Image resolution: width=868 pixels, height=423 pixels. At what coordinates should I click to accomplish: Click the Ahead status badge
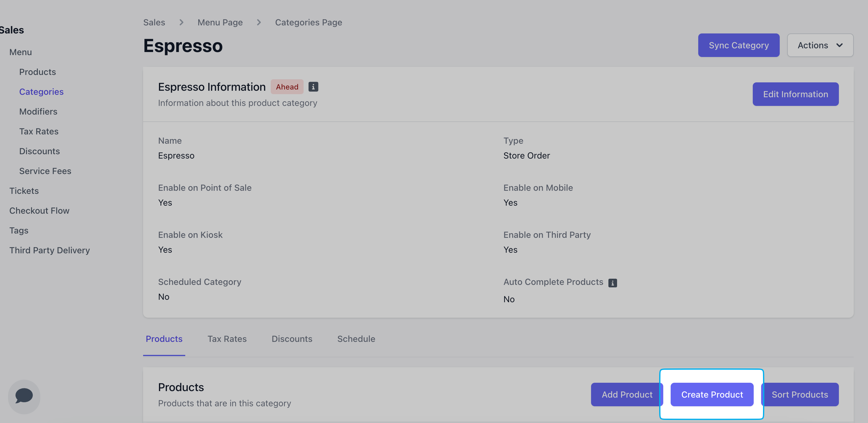[x=287, y=87]
